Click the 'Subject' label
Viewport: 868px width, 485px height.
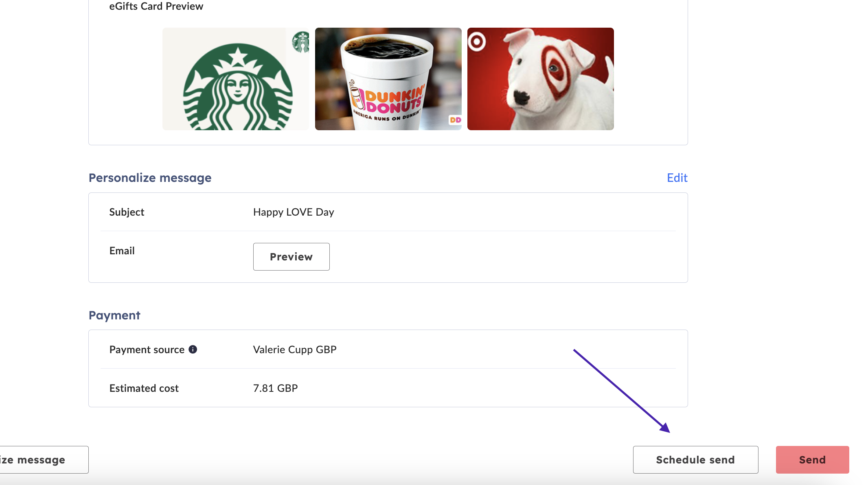[127, 212]
